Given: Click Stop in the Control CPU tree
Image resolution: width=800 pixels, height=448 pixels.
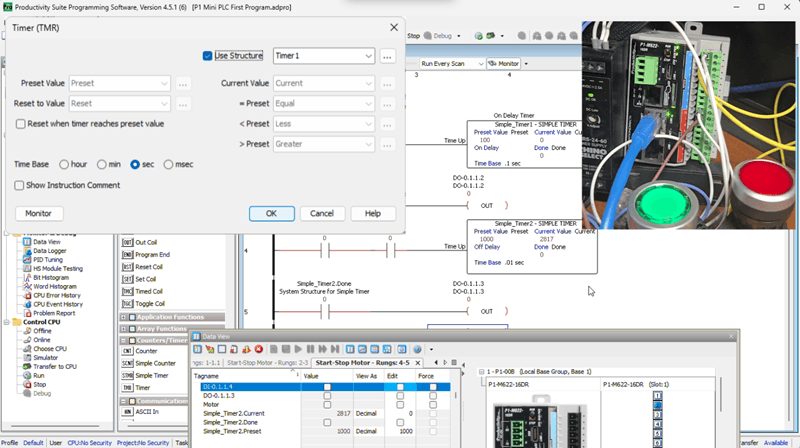Looking at the screenshot, I should point(39,384).
